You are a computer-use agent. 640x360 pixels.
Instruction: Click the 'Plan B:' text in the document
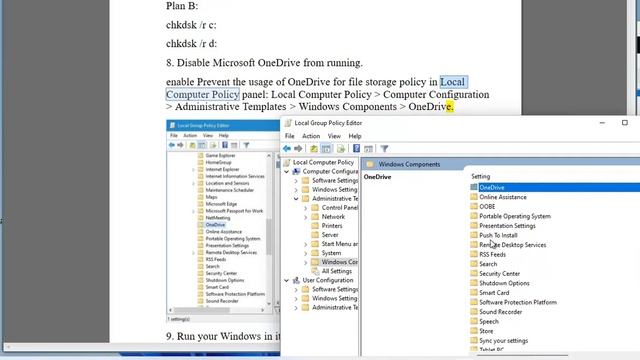[x=182, y=6]
